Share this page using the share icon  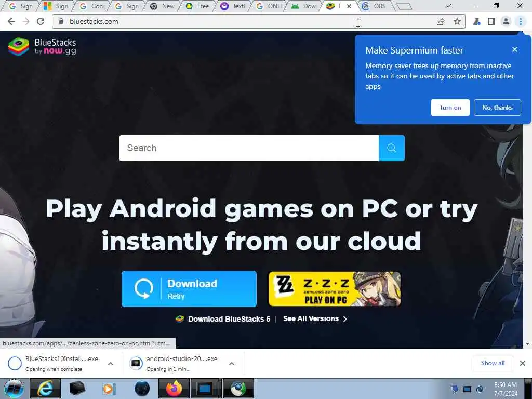441,22
